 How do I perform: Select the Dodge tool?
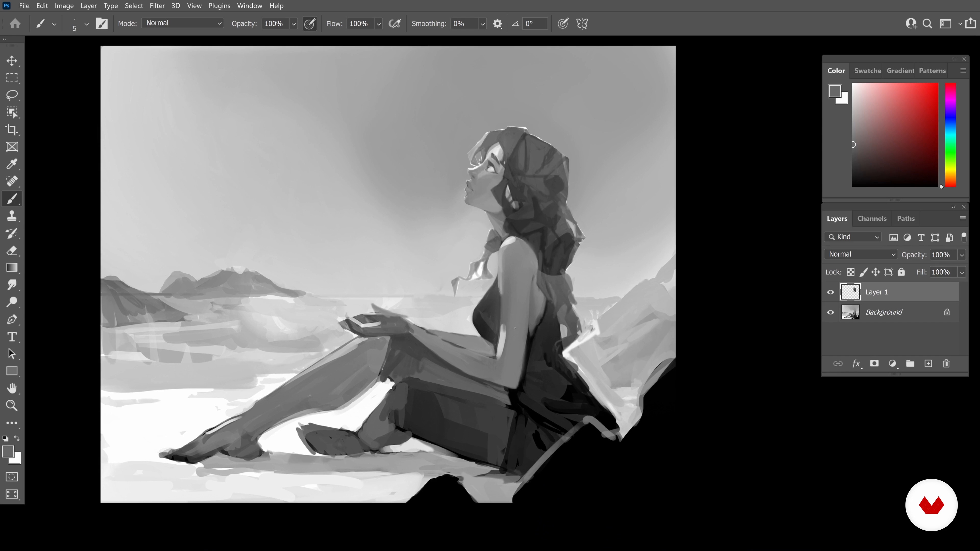12,302
